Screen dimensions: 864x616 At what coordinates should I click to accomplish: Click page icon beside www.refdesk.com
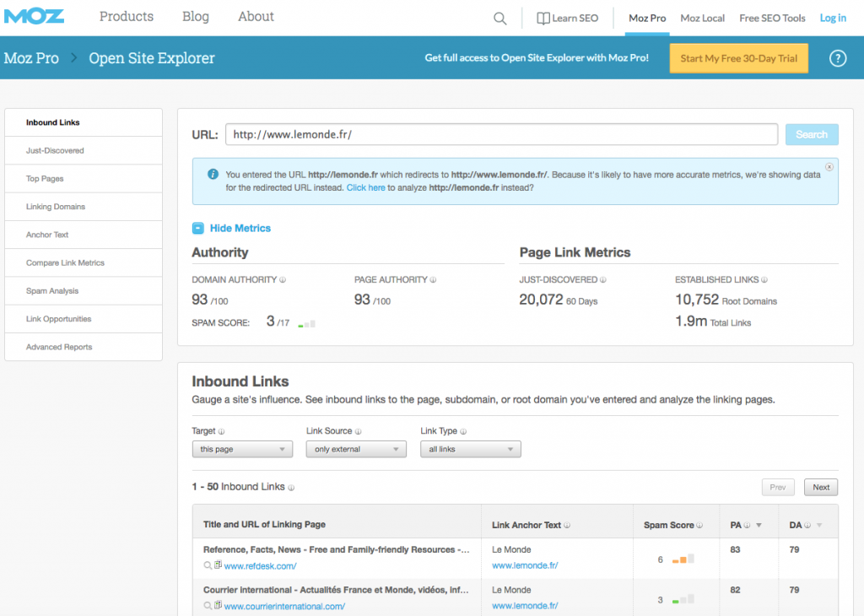[219, 565]
